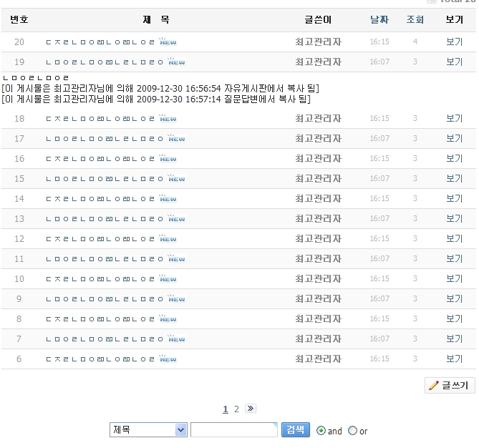479x448 pixels.
Task: Open 보기 link for post 7
Action: tap(455, 339)
